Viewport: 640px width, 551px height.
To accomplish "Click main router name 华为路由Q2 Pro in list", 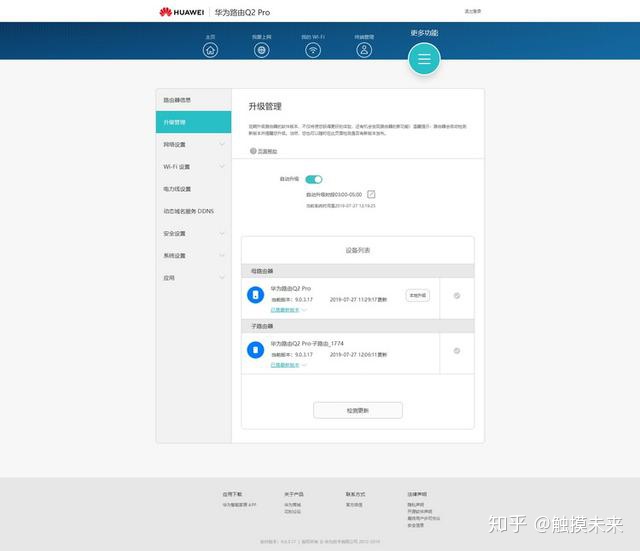I will 291,289.
